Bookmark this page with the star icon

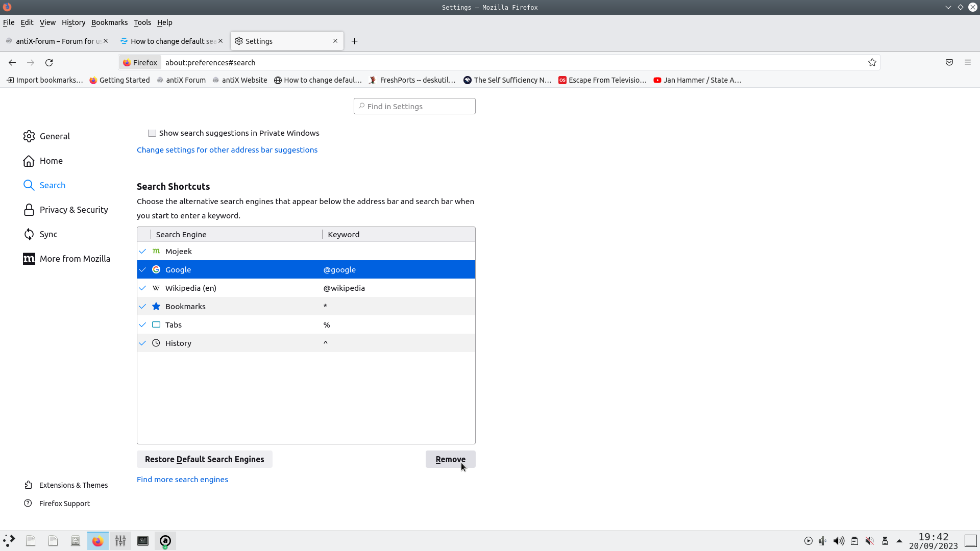point(872,62)
